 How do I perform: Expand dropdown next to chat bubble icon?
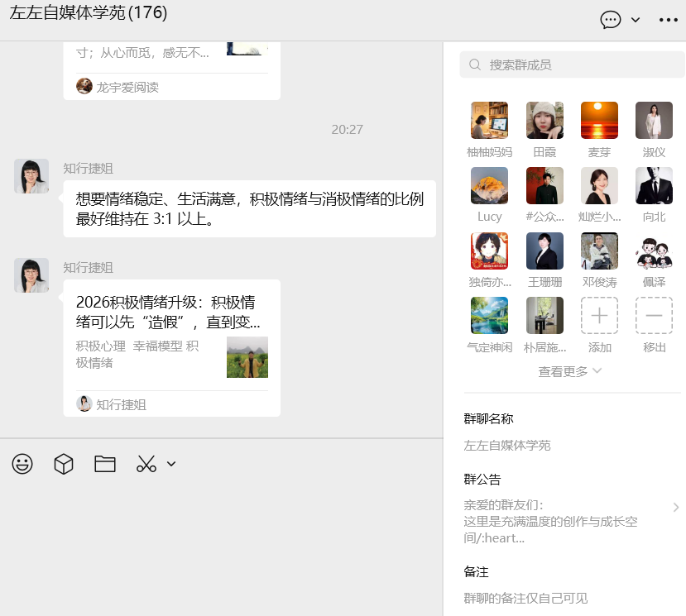pos(636,20)
